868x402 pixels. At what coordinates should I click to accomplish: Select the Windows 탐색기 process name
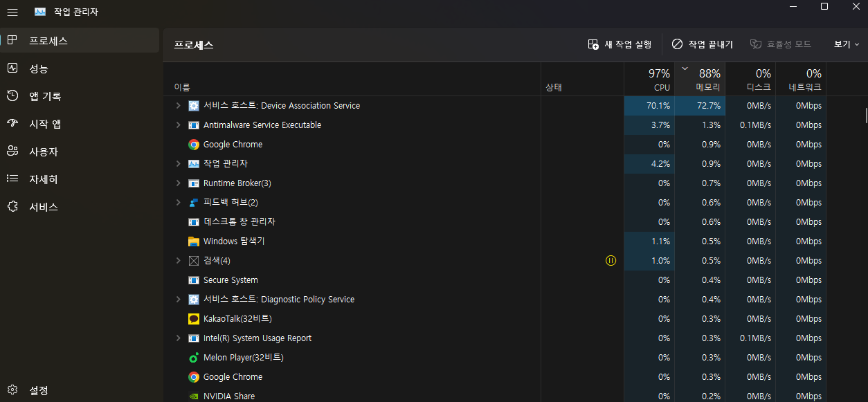point(234,241)
